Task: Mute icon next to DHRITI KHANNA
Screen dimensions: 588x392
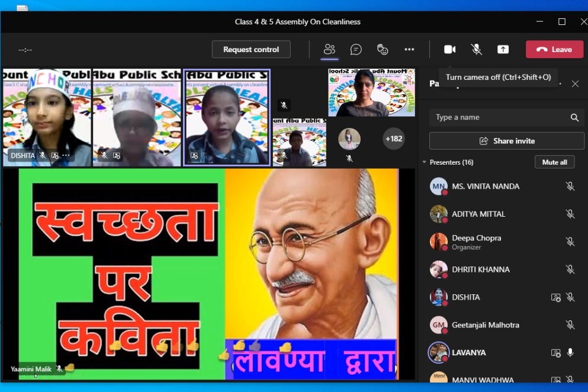Action: [x=570, y=269]
